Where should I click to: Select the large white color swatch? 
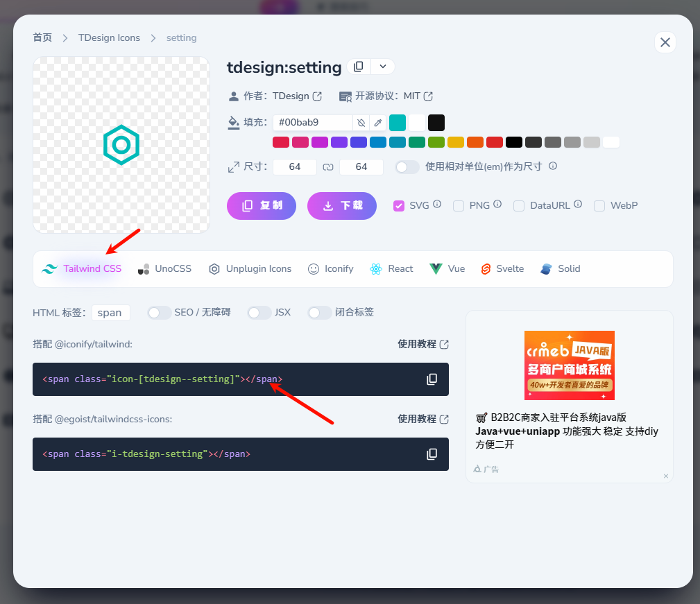417,122
